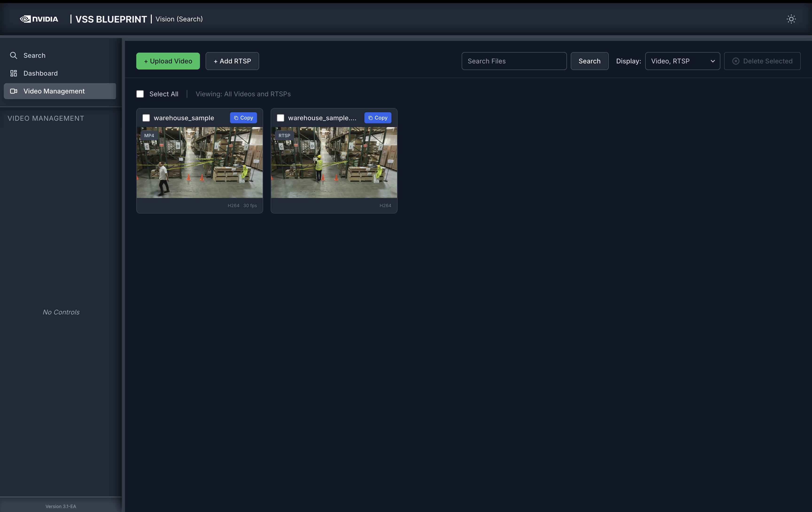
Task: Click the Video Management camera icon
Action: pyautogui.click(x=13, y=91)
